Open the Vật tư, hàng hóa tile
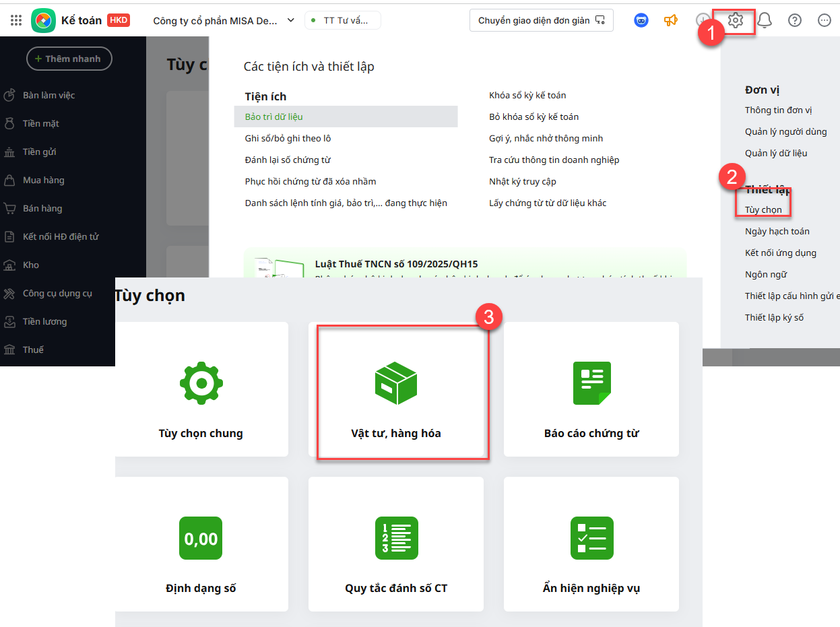This screenshot has width=840, height=627. [396, 393]
